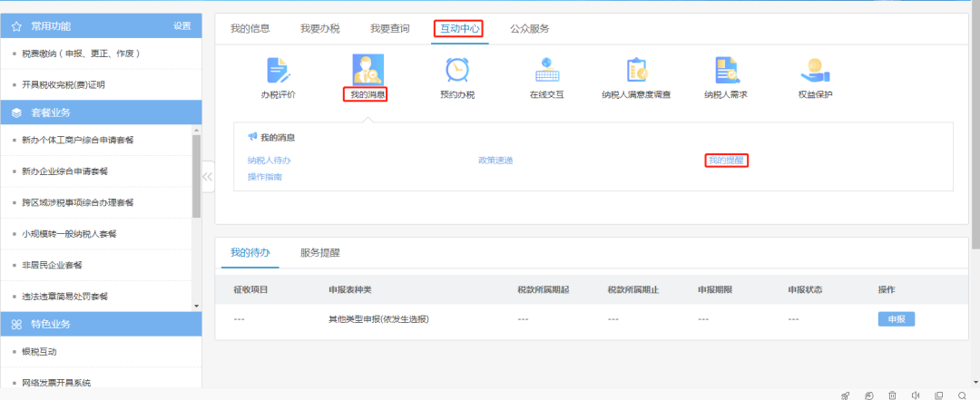Click the sidebar scrollbar up arrow
The width and height of the screenshot is (980, 400).
[x=196, y=130]
